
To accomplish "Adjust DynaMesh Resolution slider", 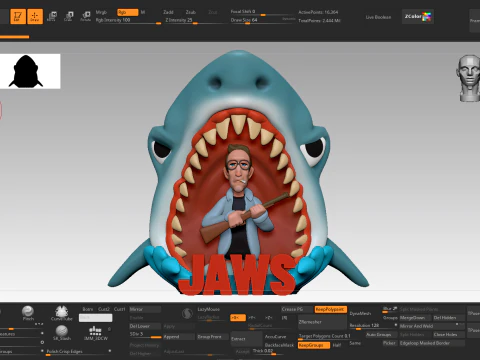I will point(373,326).
